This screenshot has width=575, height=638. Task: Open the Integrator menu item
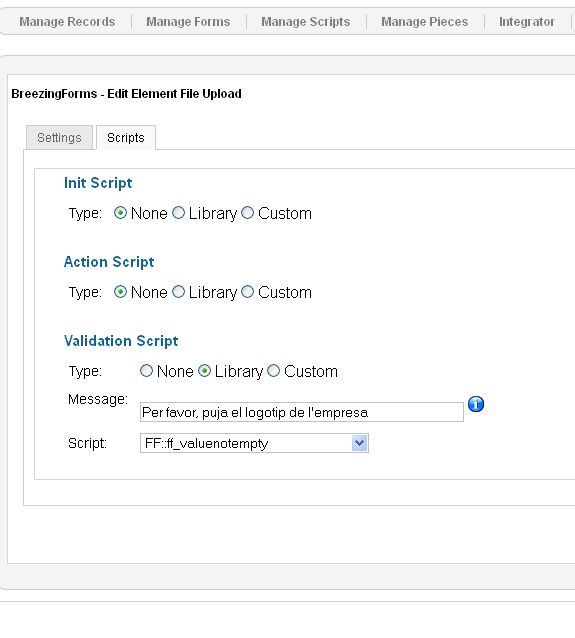[527, 22]
